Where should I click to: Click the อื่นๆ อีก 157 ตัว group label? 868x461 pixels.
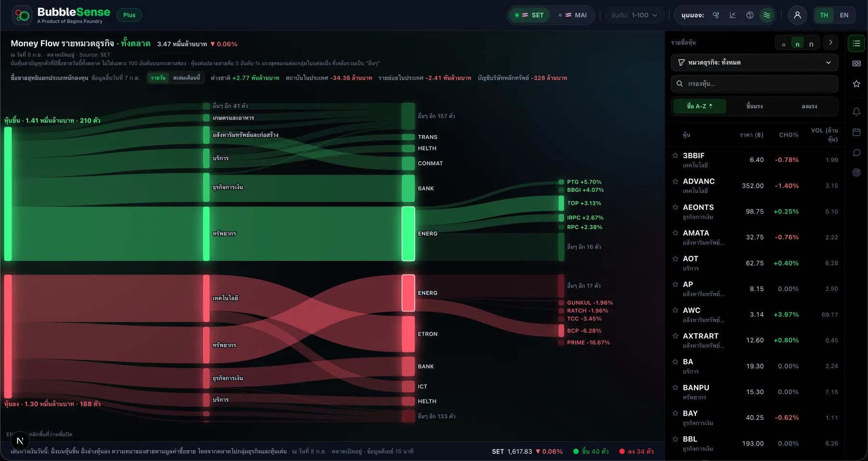436,116
